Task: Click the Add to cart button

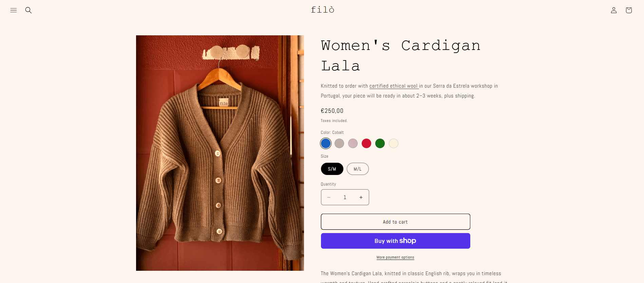Action: (395, 222)
